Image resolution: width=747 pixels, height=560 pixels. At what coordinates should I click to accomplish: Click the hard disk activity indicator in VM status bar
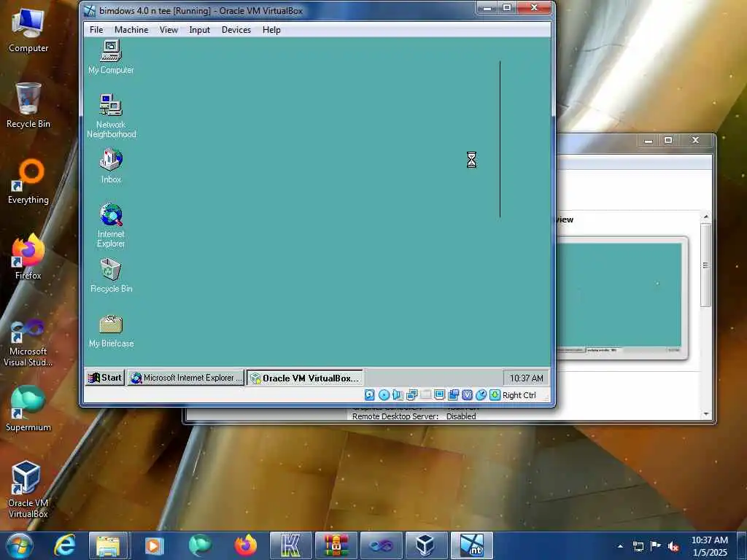(x=369, y=394)
